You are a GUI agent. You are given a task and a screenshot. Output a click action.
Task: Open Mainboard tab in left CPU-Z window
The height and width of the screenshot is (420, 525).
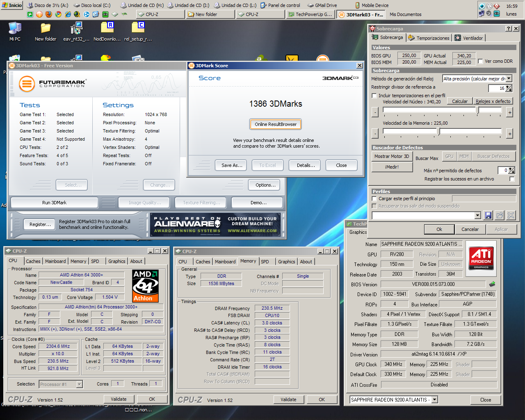tap(55, 261)
